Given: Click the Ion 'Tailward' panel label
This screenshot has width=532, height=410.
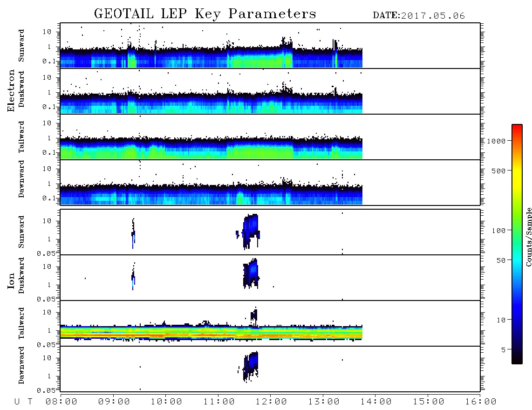Looking at the screenshot, I should point(21,323).
